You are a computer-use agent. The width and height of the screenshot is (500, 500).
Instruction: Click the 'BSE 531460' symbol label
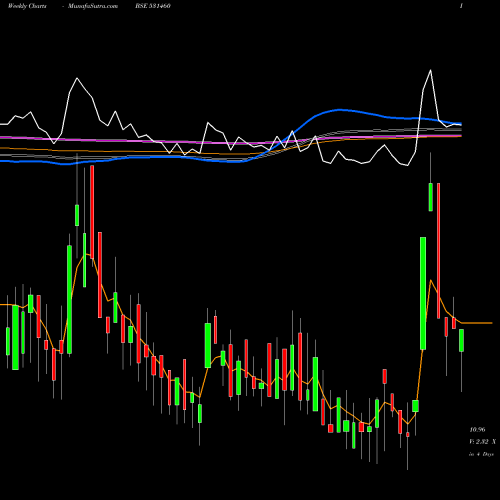pos(153,6)
